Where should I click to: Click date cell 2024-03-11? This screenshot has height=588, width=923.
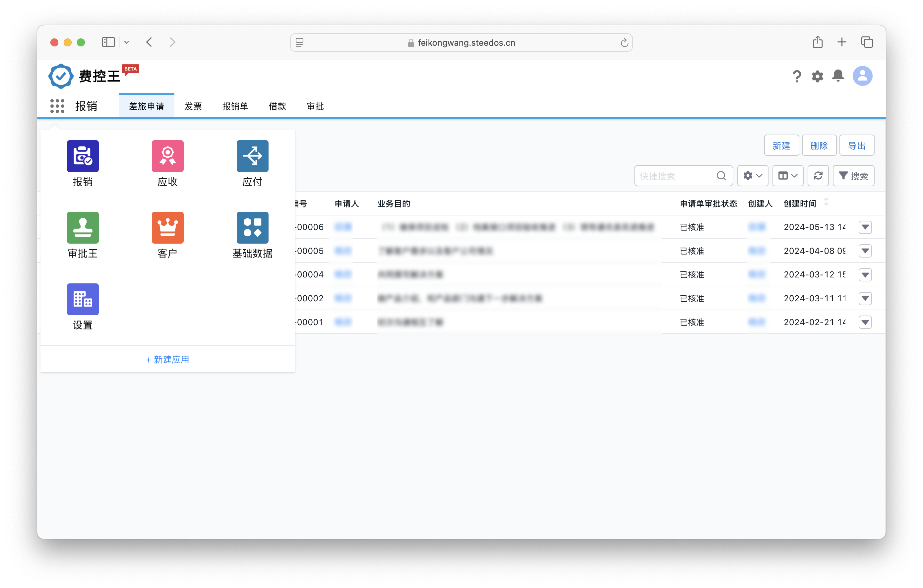coord(815,299)
